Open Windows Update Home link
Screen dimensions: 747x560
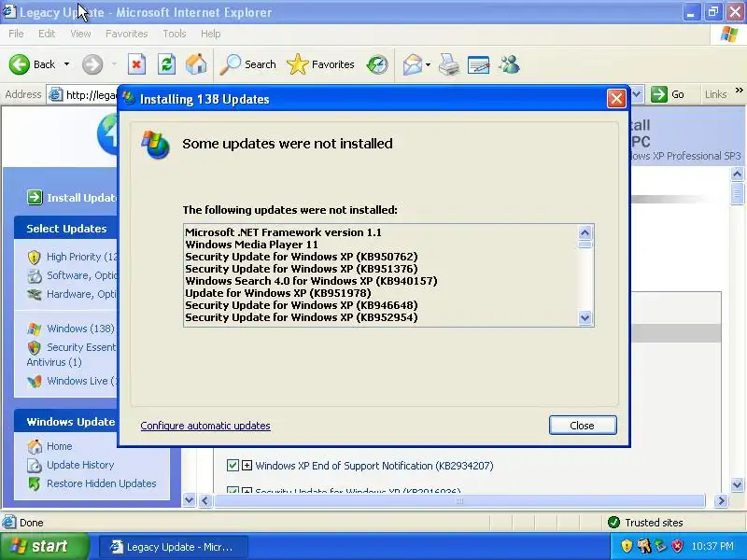point(60,446)
